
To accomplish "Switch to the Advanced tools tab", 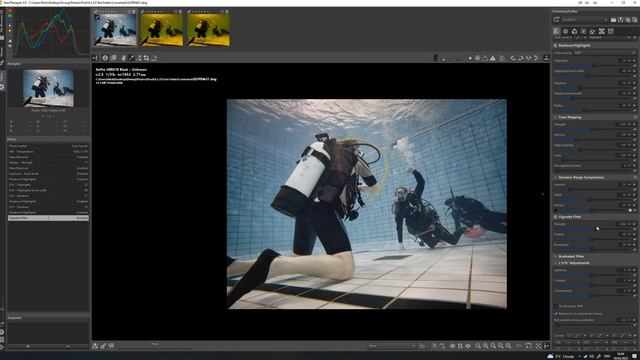I will (x=583, y=31).
